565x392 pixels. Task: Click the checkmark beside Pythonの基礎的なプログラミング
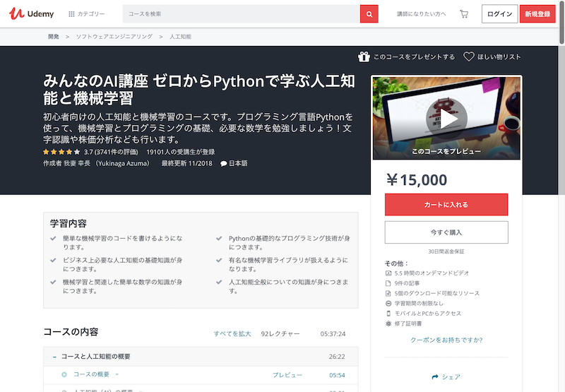[219, 238]
